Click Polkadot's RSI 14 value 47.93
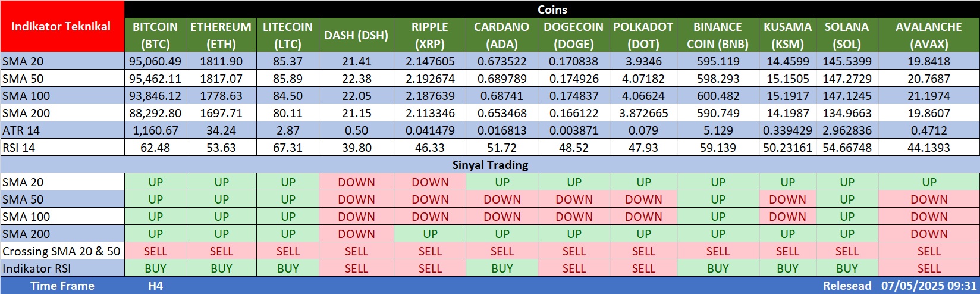The height and width of the screenshot is (294, 980). click(643, 148)
